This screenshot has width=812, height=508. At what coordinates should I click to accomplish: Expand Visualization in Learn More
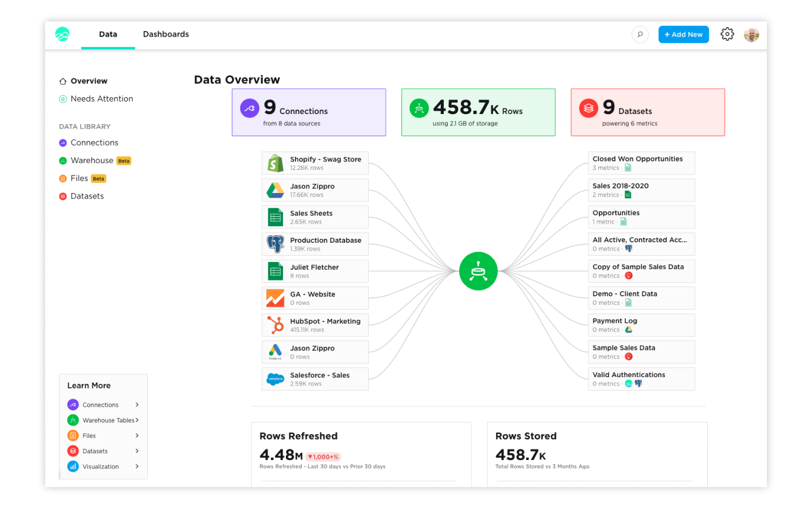click(137, 466)
